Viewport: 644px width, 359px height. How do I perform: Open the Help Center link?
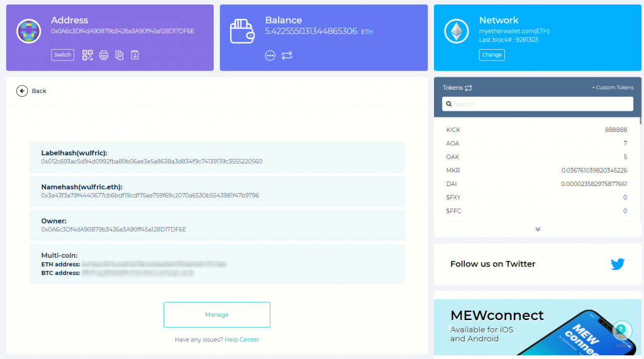click(x=242, y=340)
